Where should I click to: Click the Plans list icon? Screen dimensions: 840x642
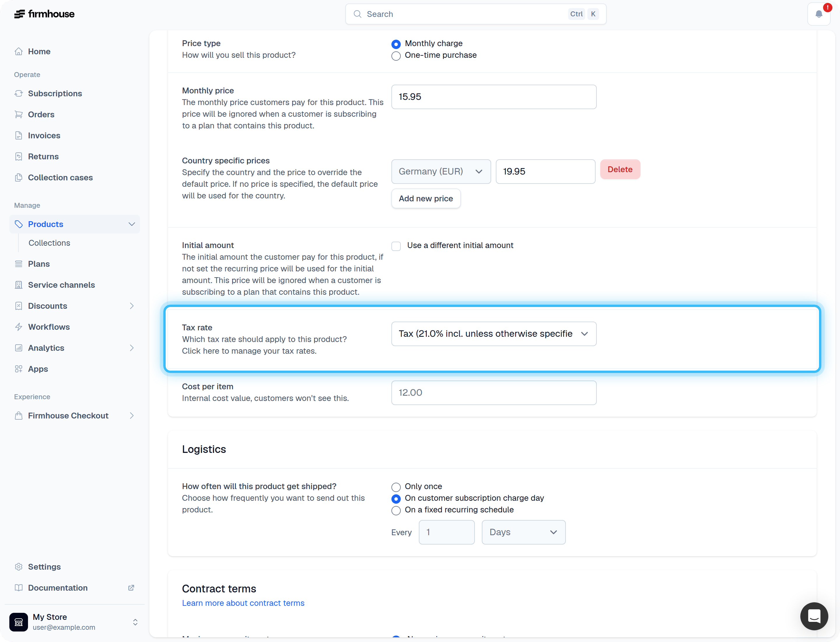pos(19,264)
